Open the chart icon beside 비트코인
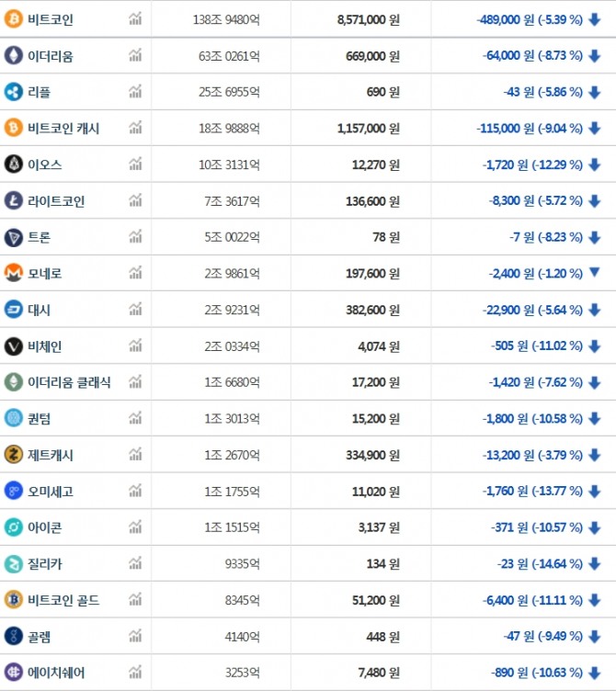The image size is (616, 691). click(x=135, y=19)
